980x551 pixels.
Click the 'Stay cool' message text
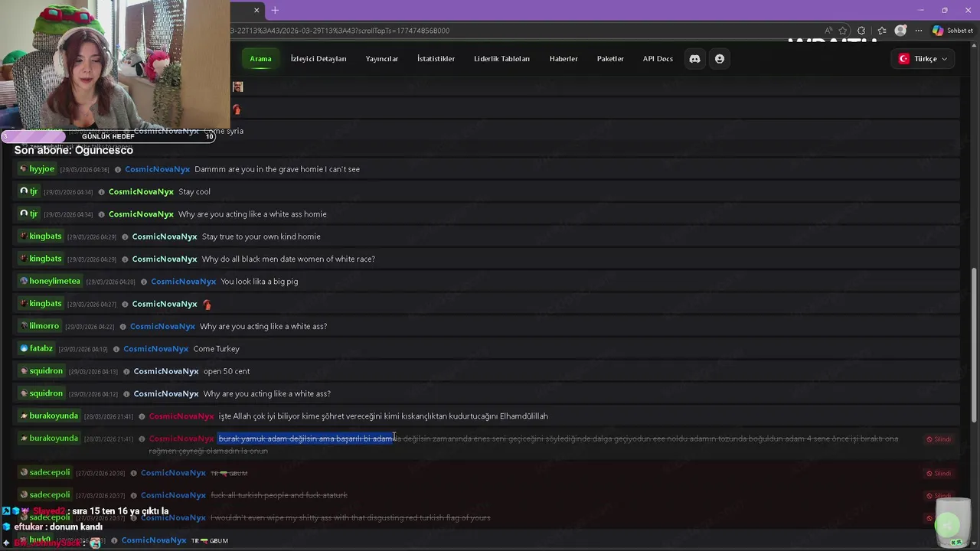point(194,192)
